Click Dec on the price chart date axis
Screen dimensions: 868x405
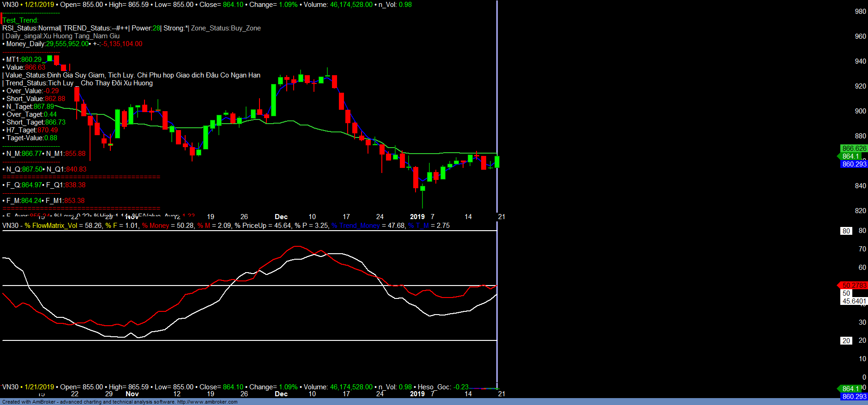(x=281, y=217)
